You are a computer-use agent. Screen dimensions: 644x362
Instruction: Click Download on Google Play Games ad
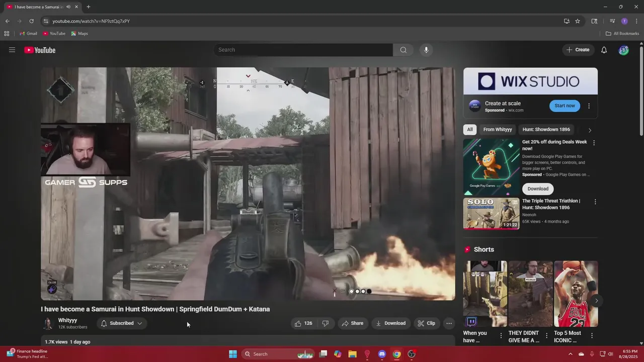coord(538,189)
